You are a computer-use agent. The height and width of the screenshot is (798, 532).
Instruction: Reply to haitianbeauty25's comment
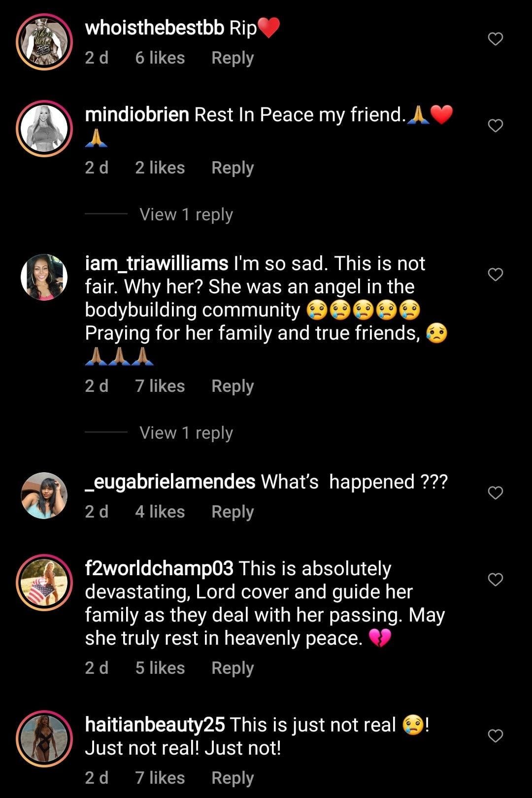coord(232,777)
